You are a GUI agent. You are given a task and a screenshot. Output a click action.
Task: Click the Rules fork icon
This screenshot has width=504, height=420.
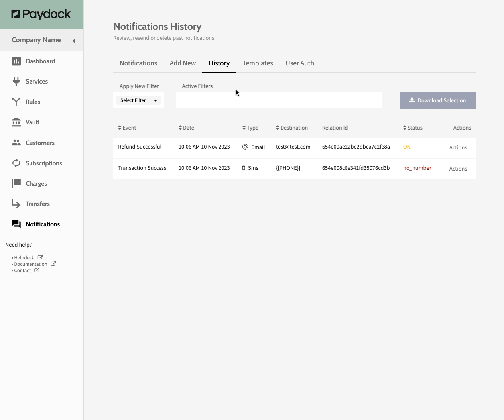pyautogui.click(x=16, y=102)
